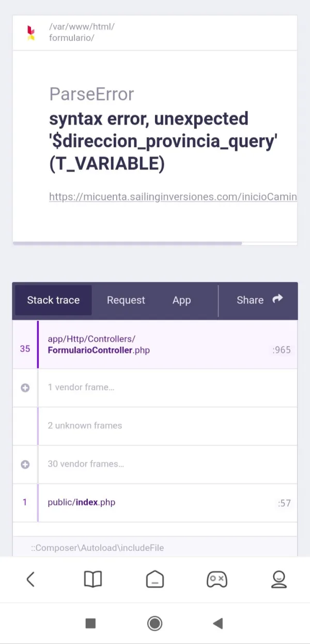Tap the browser home icon
This screenshot has height=644, width=310.
(155, 579)
